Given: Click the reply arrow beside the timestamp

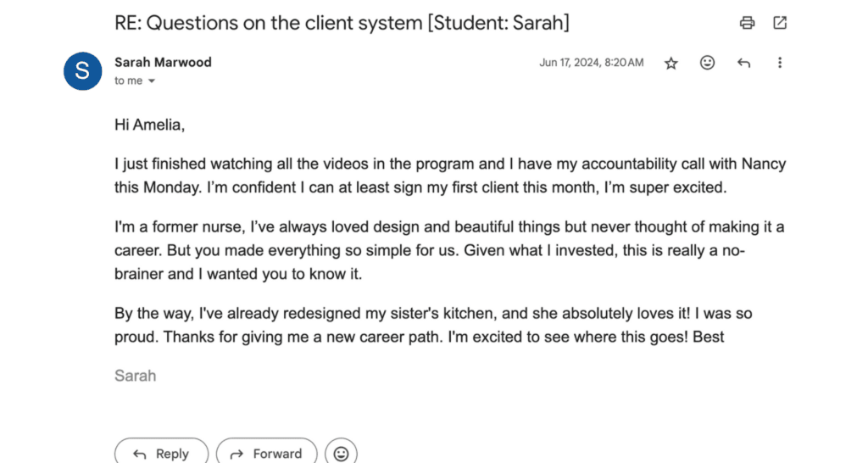Looking at the screenshot, I should click(x=743, y=63).
